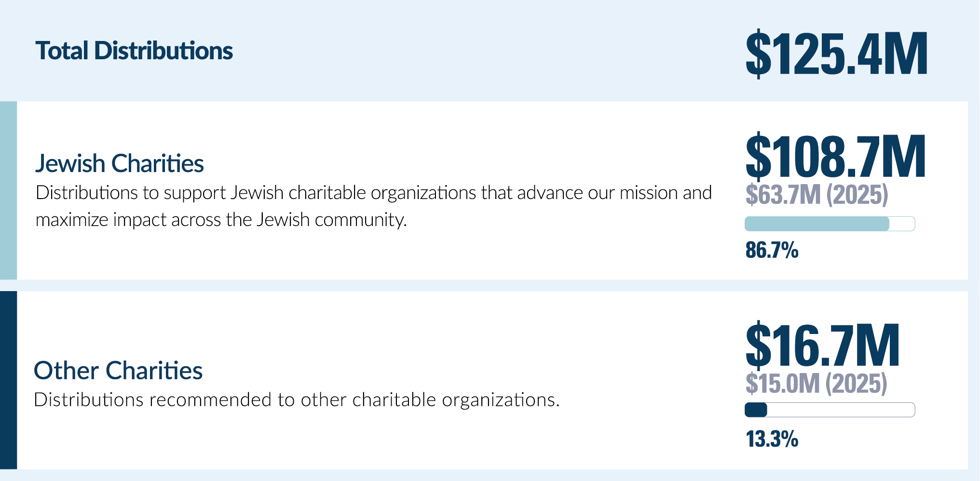The width and height of the screenshot is (980, 481).
Task: Open the Other Charities heading
Action: point(118,371)
